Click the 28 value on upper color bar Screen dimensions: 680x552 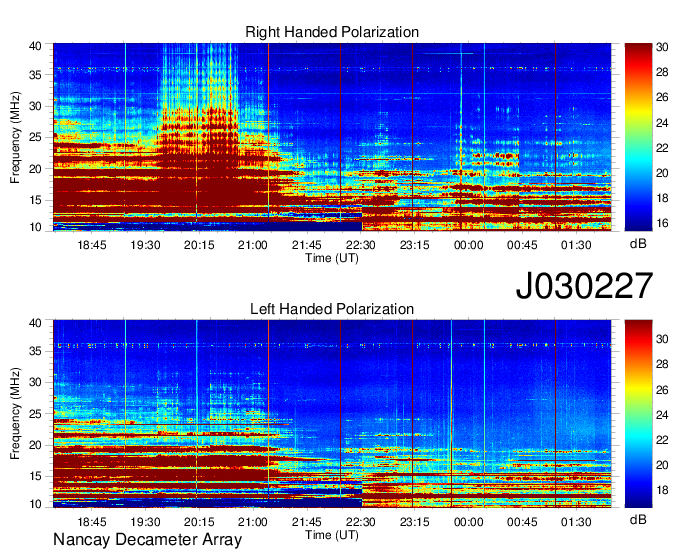click(662, 72)
